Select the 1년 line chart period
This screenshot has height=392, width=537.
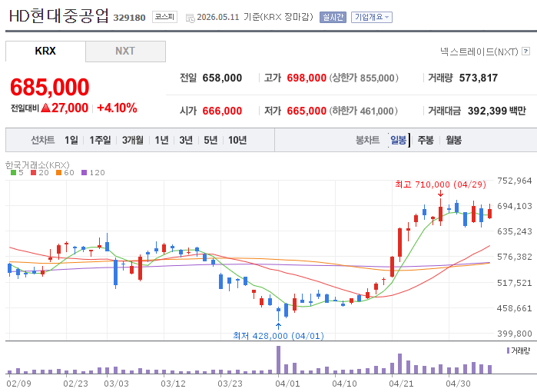pos(161,140)
